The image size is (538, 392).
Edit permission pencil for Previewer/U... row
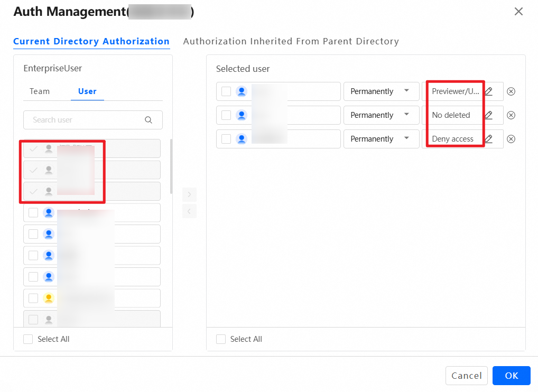[488, 91]
